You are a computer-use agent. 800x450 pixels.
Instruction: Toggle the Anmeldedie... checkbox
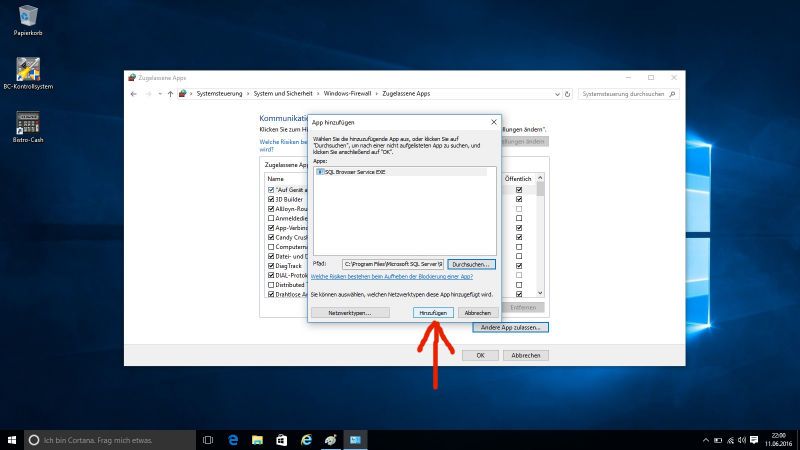(x=271, y=218)
